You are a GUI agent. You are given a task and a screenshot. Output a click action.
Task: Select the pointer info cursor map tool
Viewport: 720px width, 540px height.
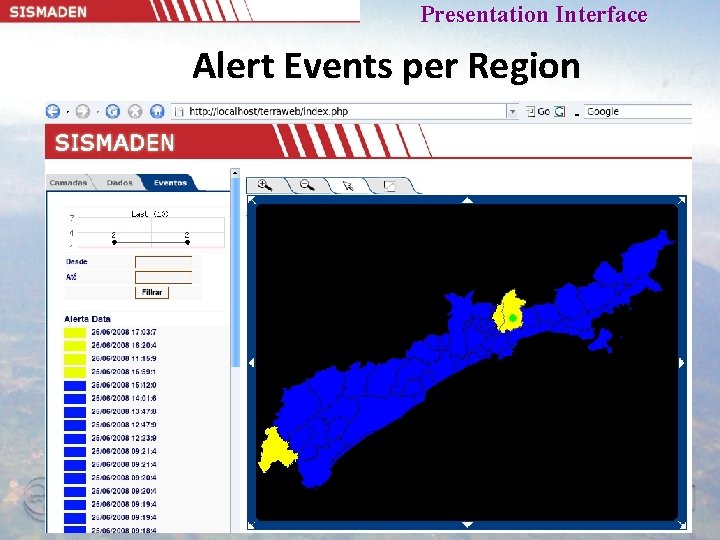348,186
